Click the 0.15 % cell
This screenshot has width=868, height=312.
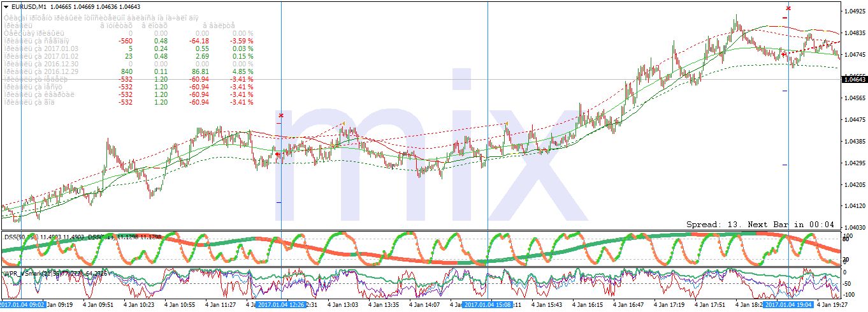pos(242,56)
